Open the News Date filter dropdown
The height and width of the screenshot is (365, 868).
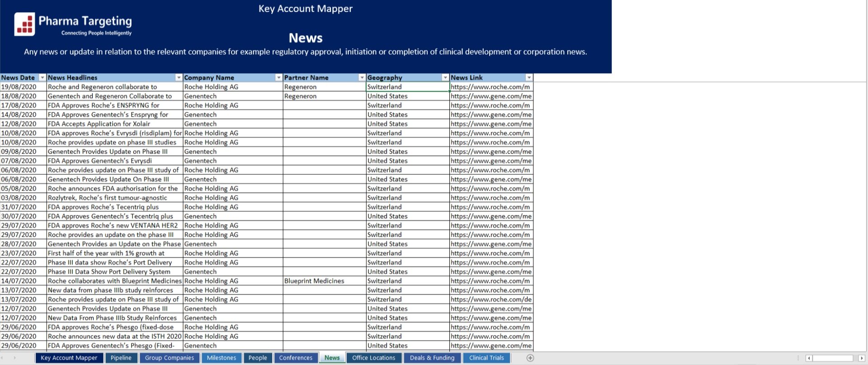click(42, 78)
